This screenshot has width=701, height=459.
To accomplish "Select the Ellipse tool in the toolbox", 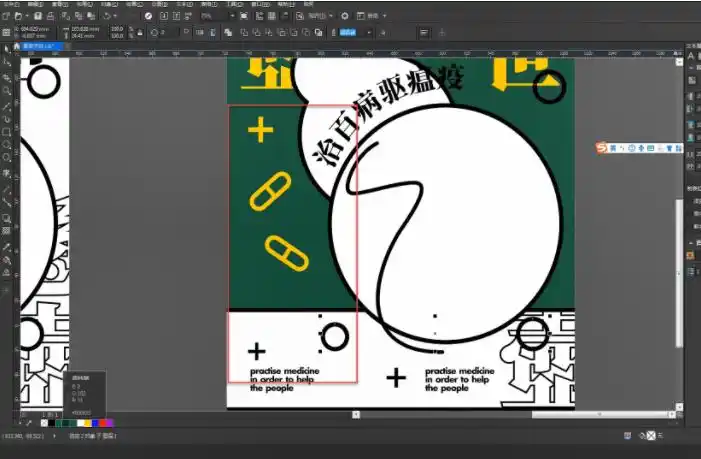I will pos(7,146).
